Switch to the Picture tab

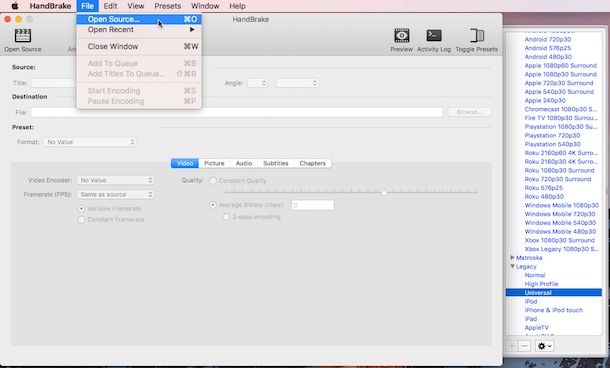pos(214,163)
